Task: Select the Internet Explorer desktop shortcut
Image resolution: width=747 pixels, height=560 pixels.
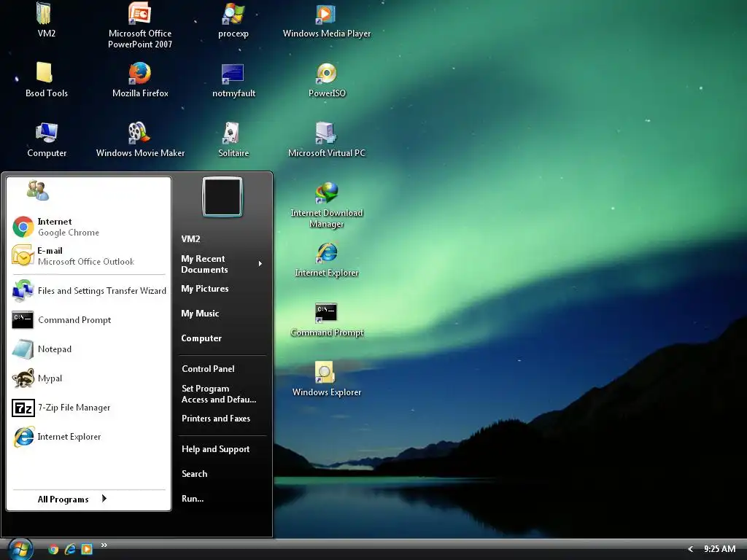Action: [326, 260]
